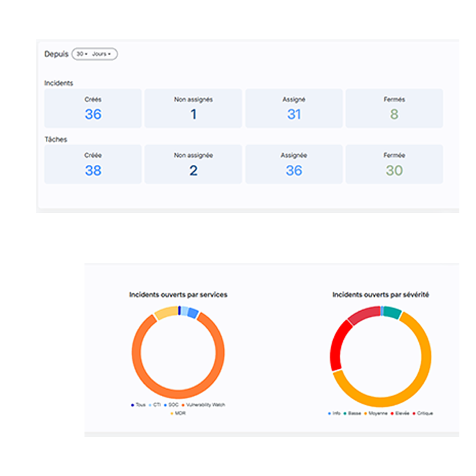
Task: Open the 30 days-count dropdown
Action: [x=82, y=54]
